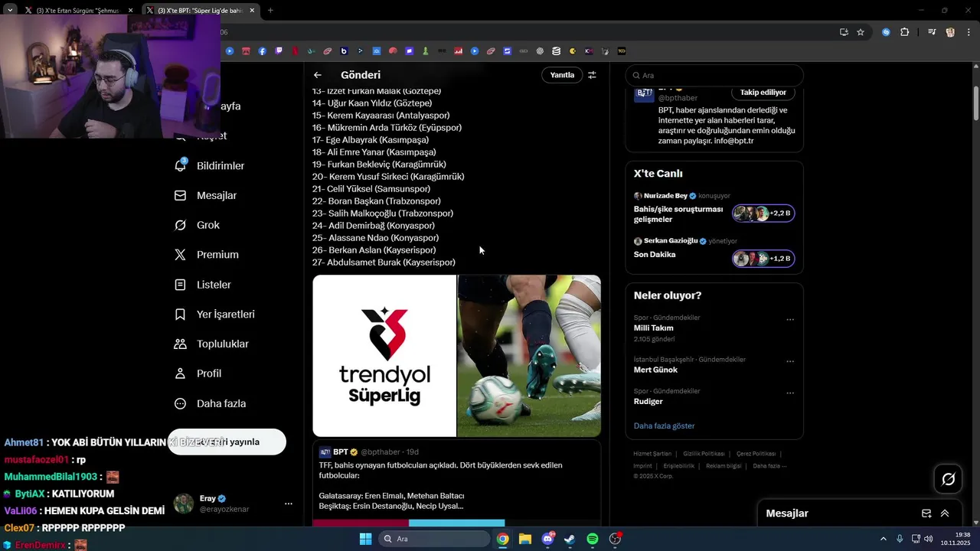Switch to Ertan Sürgün tab

tap(77, 11)
